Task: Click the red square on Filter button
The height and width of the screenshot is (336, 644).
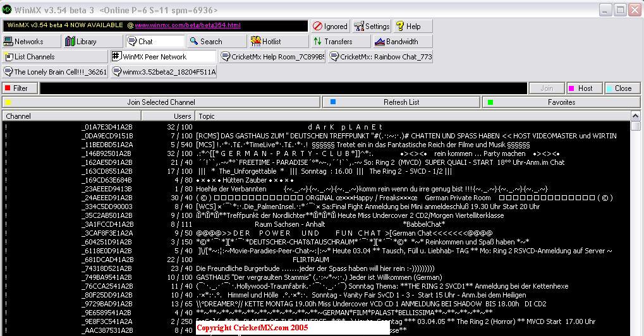Action: coord(8,88)
